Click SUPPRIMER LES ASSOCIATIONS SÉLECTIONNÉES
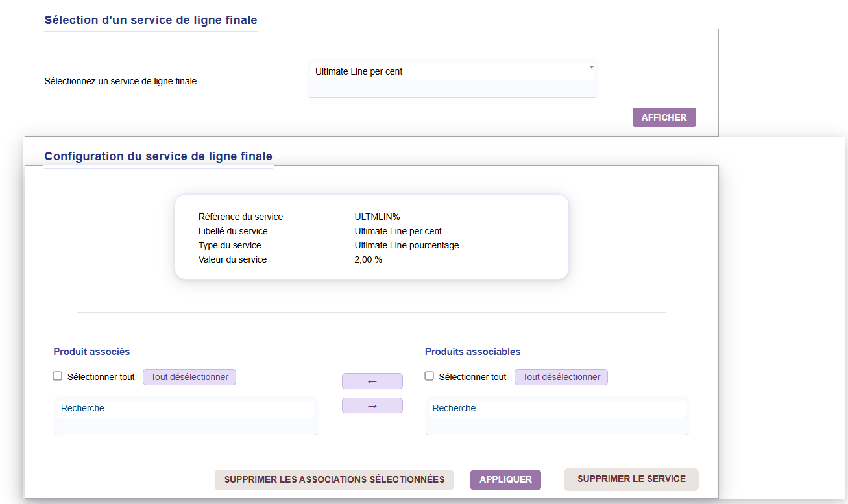Viewport: 848px width, 504px height. 334,480
